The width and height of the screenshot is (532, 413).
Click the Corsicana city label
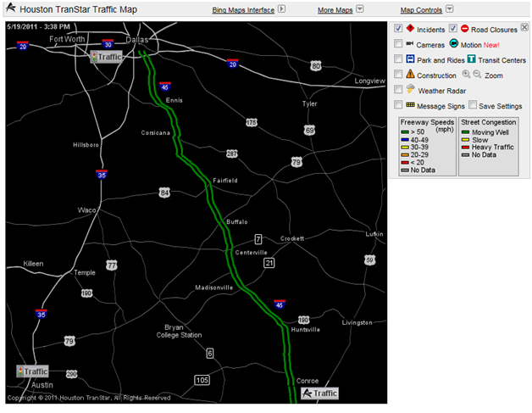coord(155,132)
